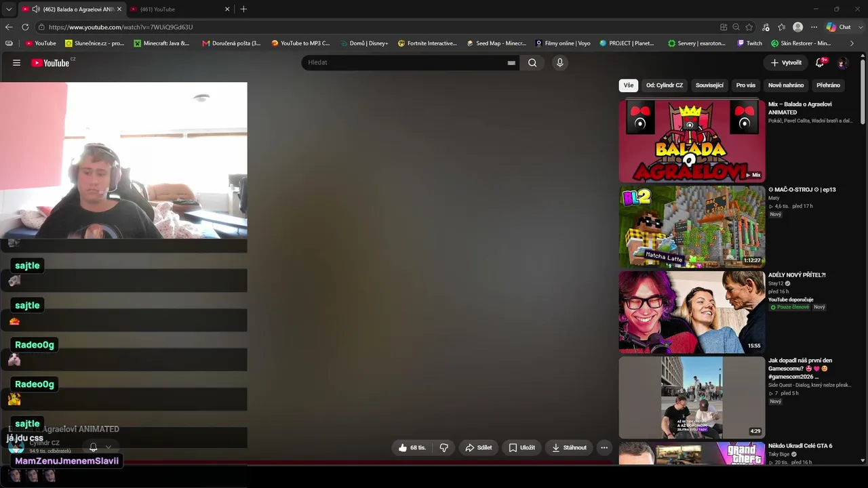Open the Fortnite Interactive bookmark
868x488 pixels.
click(427, 43)
